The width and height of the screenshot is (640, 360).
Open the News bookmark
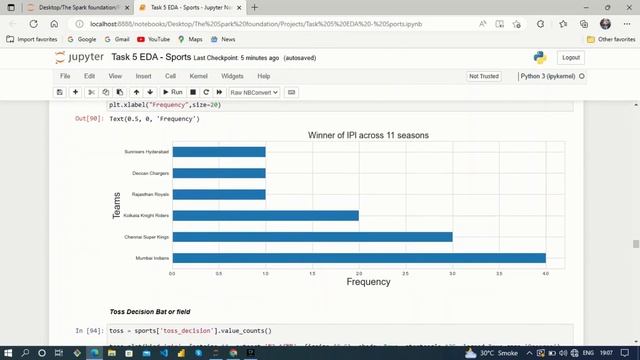223,39
